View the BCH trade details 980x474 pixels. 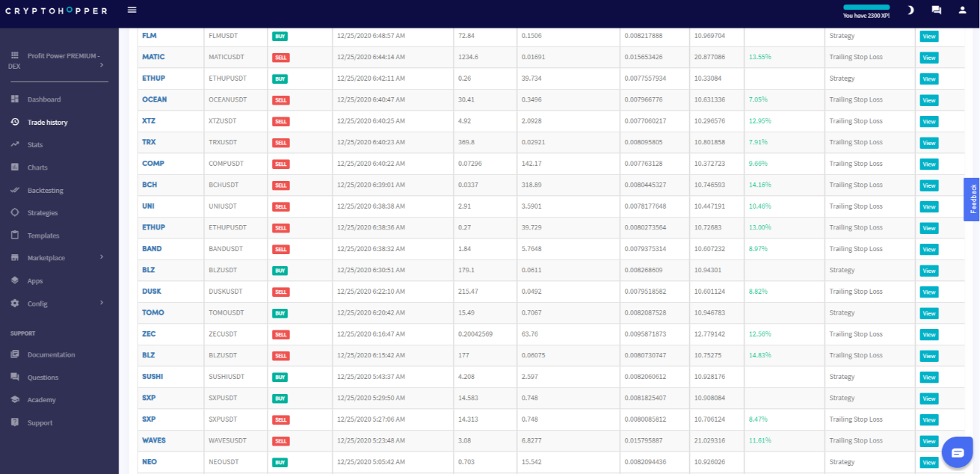click(929, 185)
